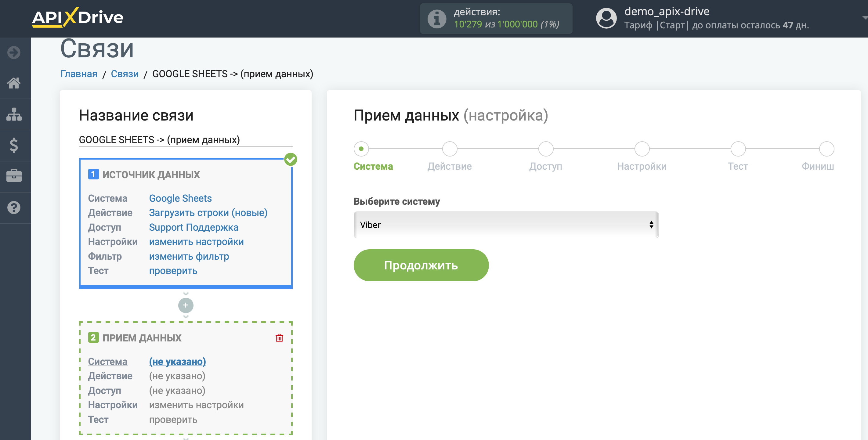The height and width of the screenshot is (440, 868).
Task: Open the home icon in sidebar
Action: coord(14,83)
